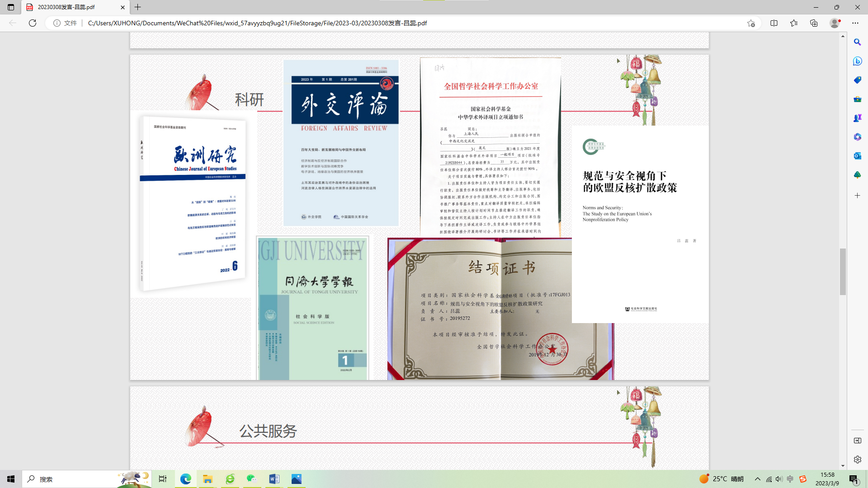This screenshot has width=868, height=488.
Task: Open the browser profile avatar
Action: 835,23
